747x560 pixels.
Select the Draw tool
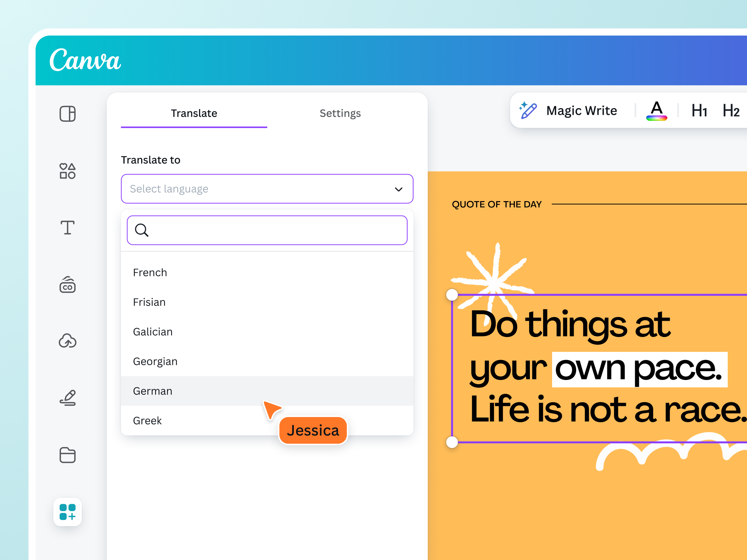(67, 398)
